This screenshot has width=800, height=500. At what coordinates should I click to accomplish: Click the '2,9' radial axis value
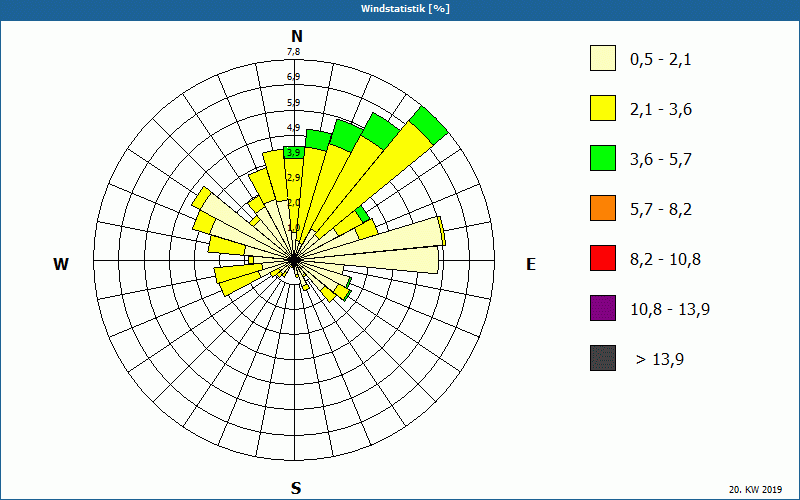pyautogui.click(x=294, y=178)
